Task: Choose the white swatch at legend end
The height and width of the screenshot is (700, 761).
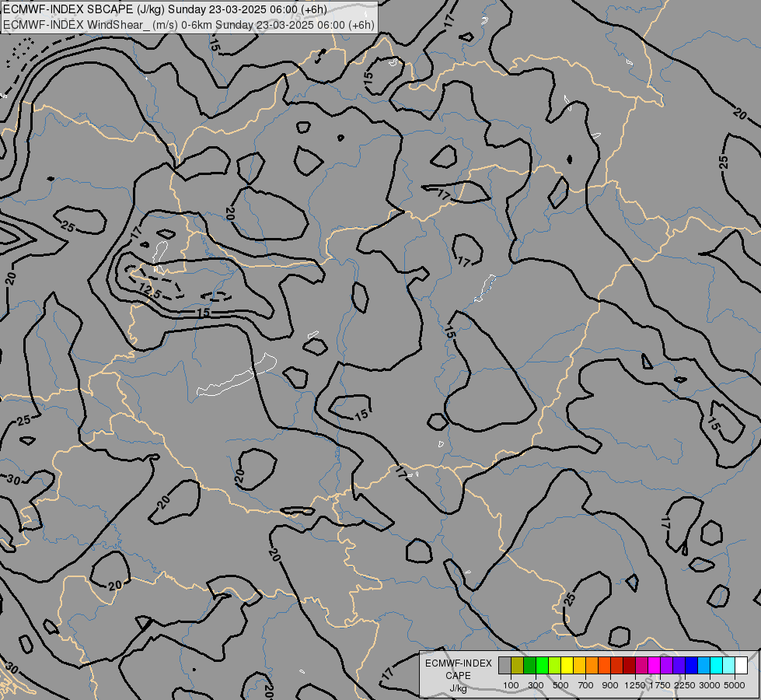Action: tap(741, 665)
